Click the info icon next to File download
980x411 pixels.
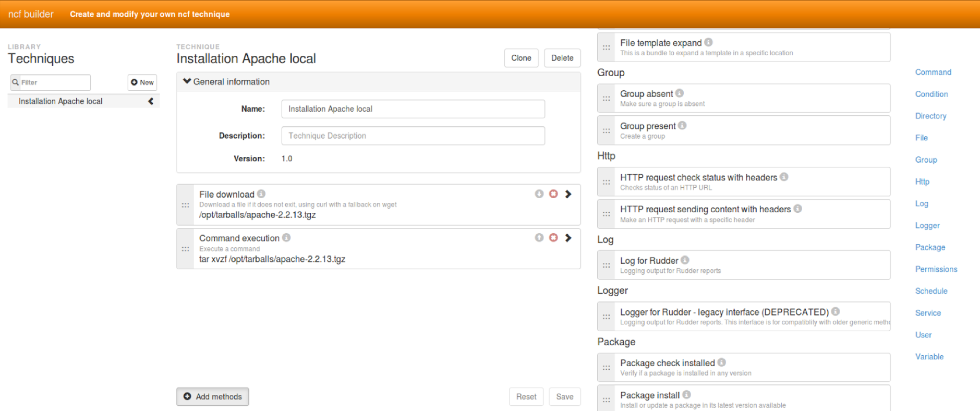[261, 194]
